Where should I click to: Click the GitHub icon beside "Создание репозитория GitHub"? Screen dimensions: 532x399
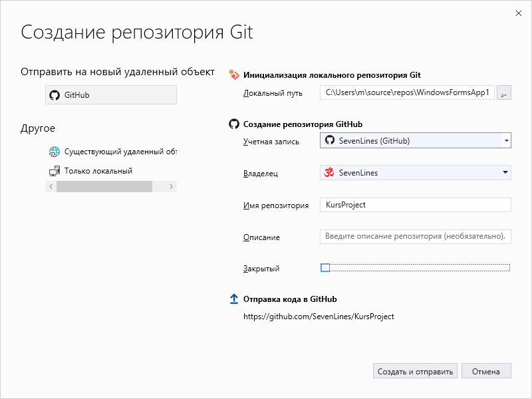tap(234, 124)
